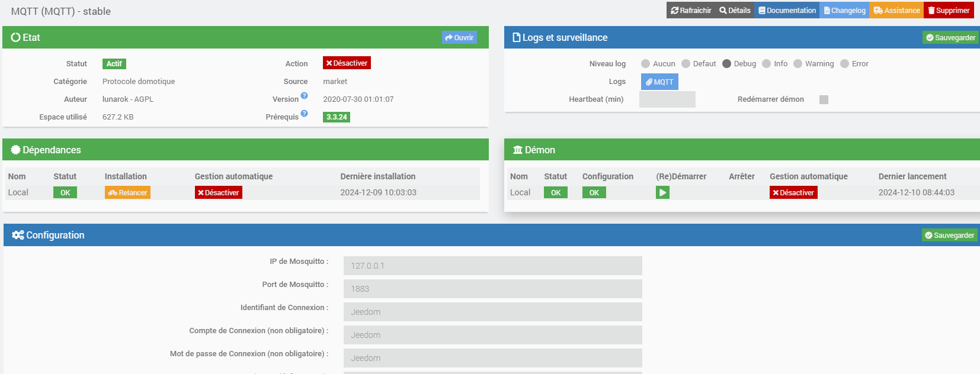This screenshot has height=374, width=980.
Task: Save settings in Logs et surveillance panel
Action: click(x=950, y=38)
